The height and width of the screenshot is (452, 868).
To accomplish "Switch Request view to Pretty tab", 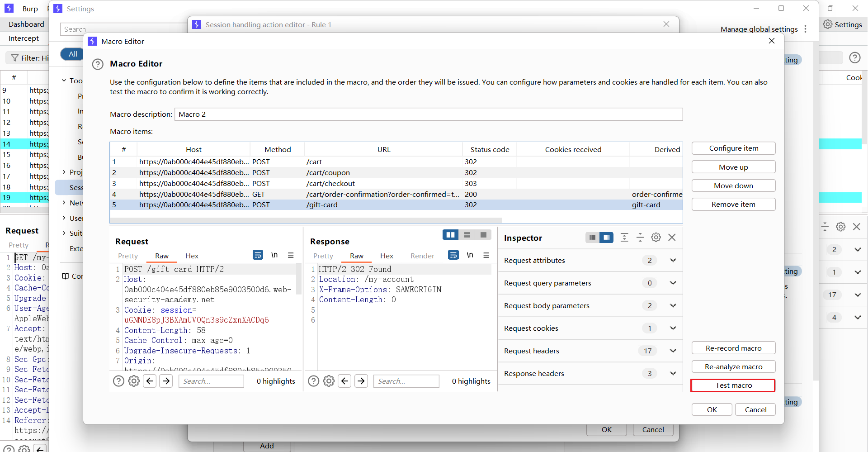I will click(128, 256).
